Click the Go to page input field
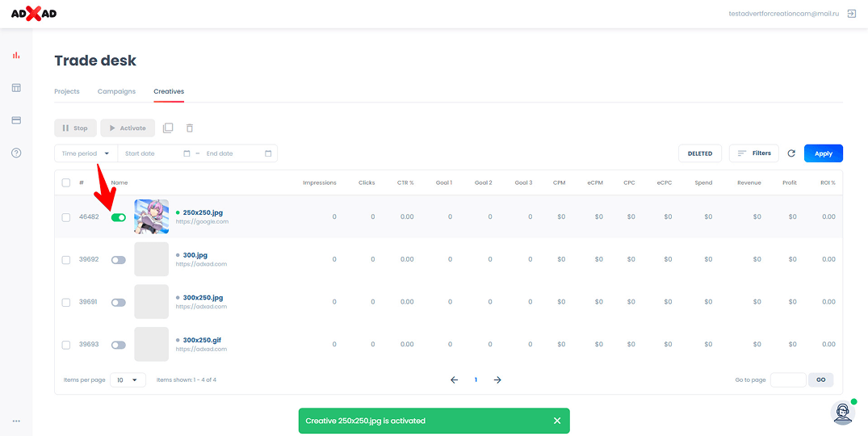 coord(787,379)
